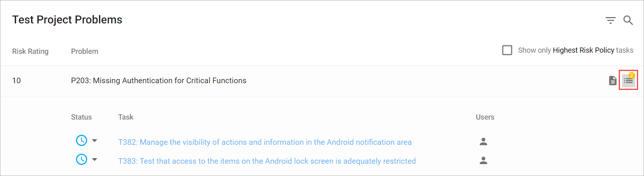Viewport: 644px width, 176px height.
Task: Click the Users column header
Action: click(485, 117)
